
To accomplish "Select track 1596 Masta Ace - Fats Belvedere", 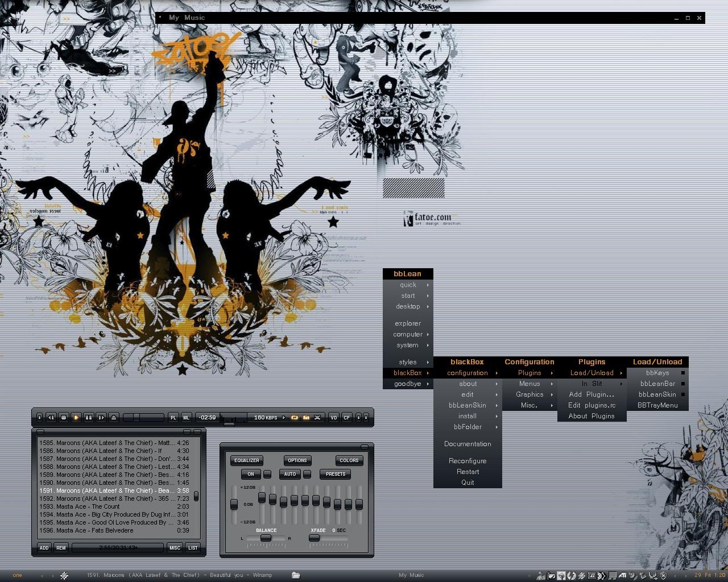I will (x=114, y=530).
